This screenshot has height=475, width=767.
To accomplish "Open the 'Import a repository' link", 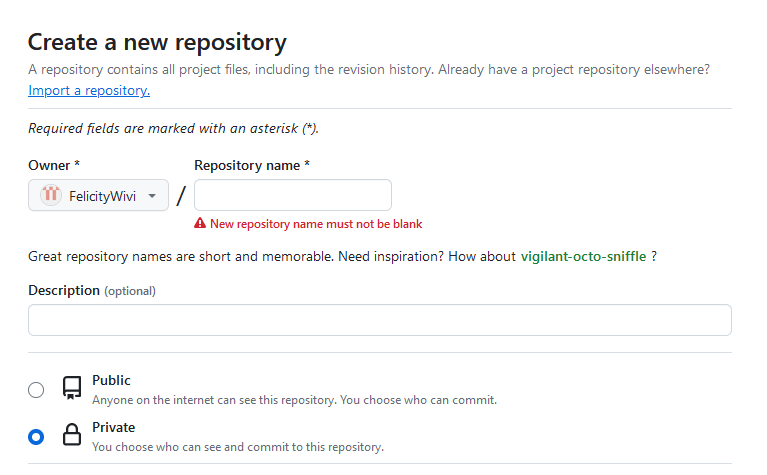I will click(x=89, y=90).
